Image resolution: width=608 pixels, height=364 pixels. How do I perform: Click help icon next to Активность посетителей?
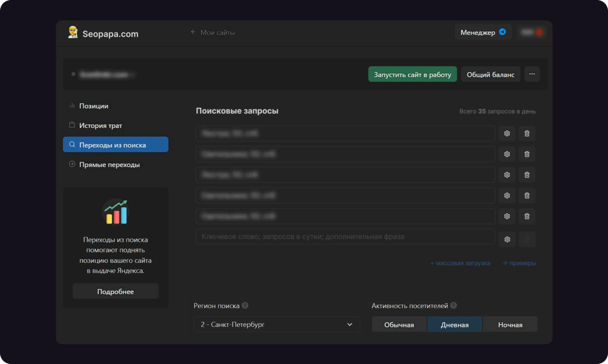click(453, 306)
